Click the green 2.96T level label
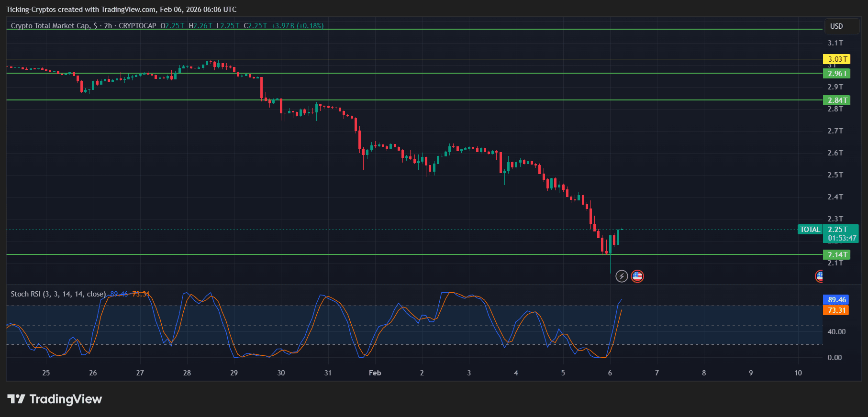The width and height of the screenshot is (868, 417). 836,74
